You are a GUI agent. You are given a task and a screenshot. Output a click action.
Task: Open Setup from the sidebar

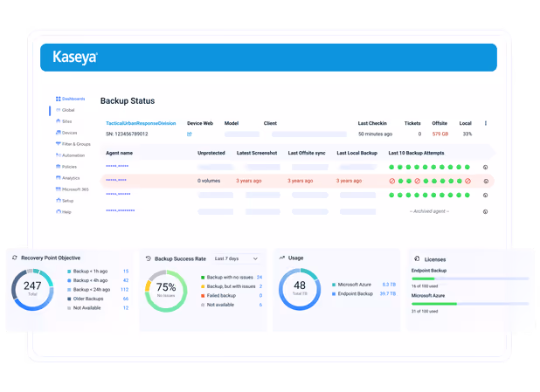[x=65, y=201]
